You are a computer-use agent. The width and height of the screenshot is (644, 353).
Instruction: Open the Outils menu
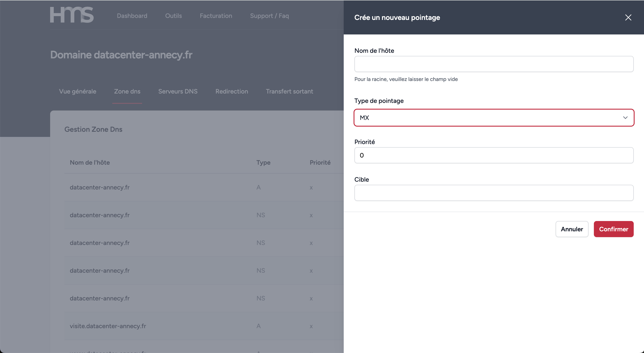tap(173, 16)
